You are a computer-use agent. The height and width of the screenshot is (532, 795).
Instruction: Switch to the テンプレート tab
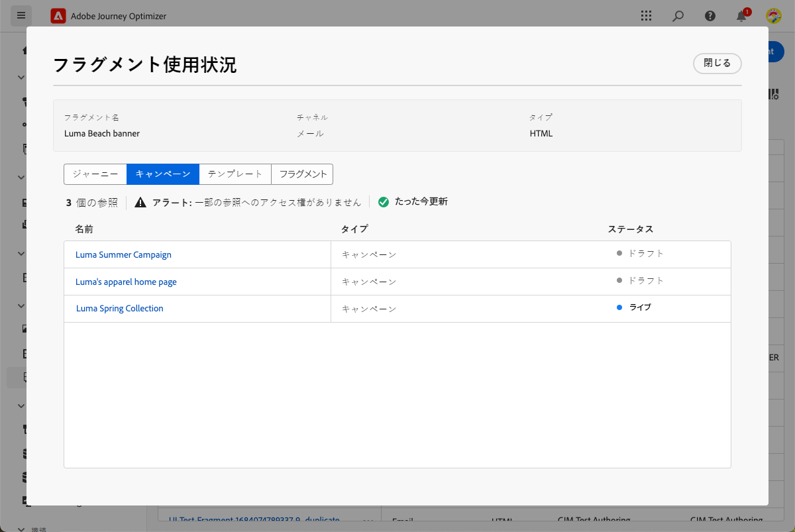coord(235,174)
